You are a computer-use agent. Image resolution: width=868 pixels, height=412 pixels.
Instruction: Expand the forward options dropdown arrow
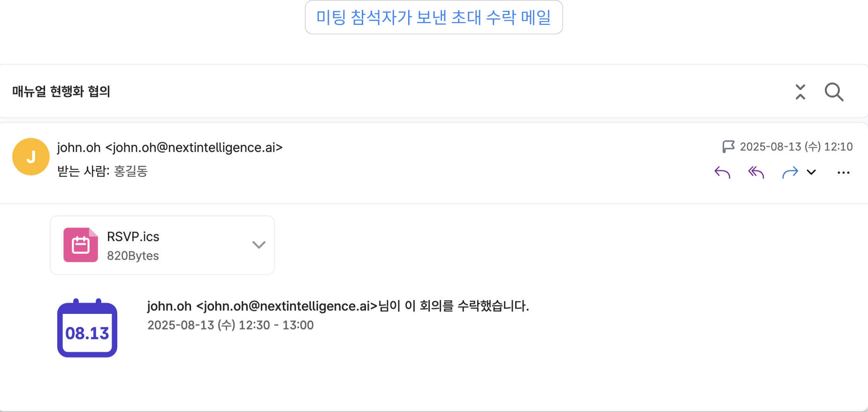pos(811,172)
